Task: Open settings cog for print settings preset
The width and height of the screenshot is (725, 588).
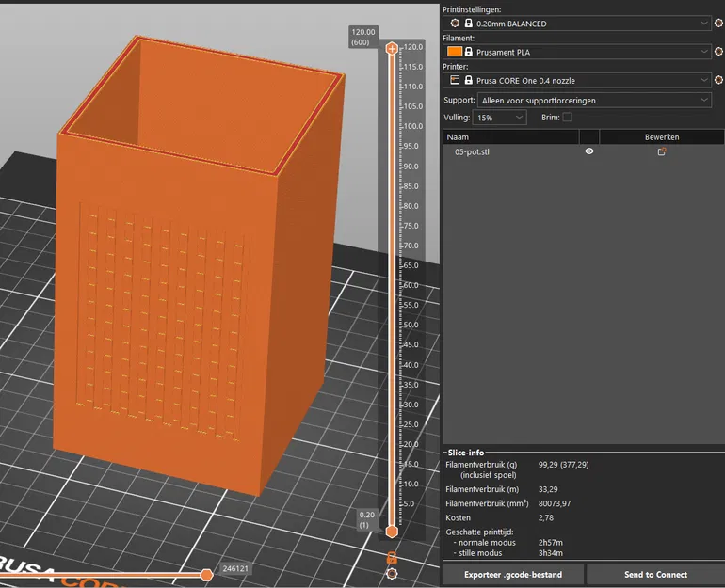Action: pyautogui.click(x=718, y=24)
